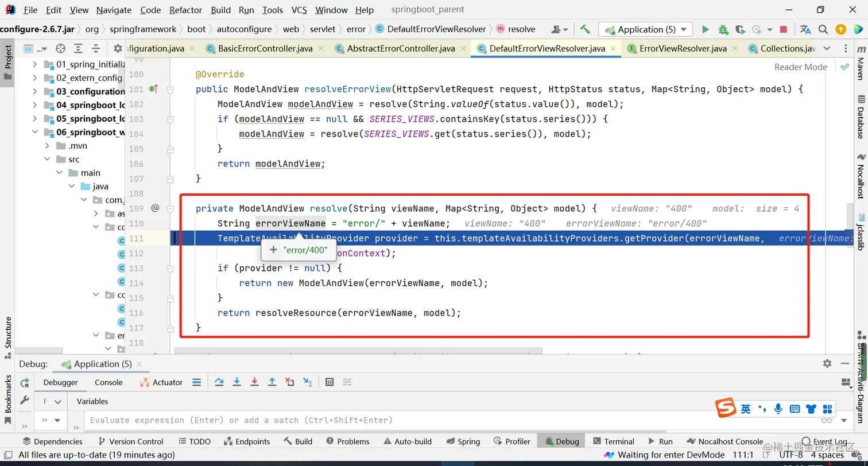Open Search Everywhere magnifier icon
The height and width of the screenshot is (466, 868).
(x=823, y=29)
